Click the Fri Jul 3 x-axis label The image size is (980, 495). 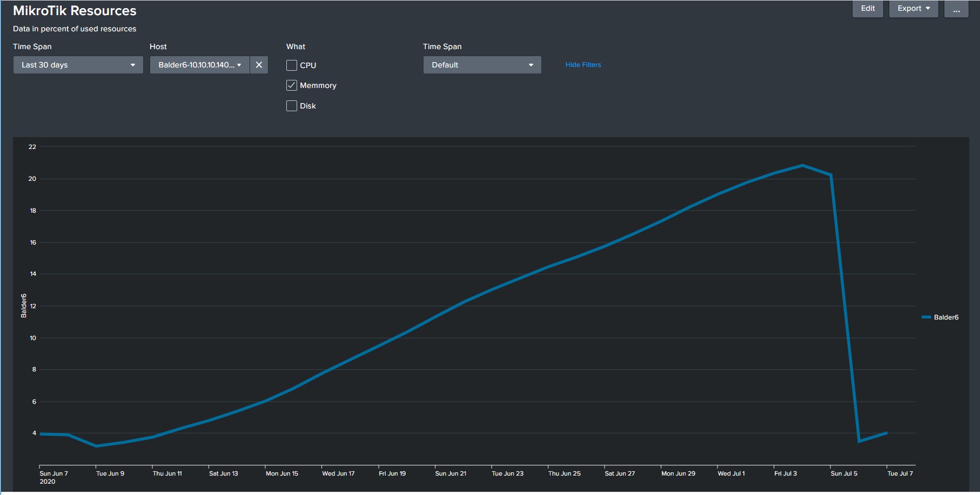(x=786, y=473)
